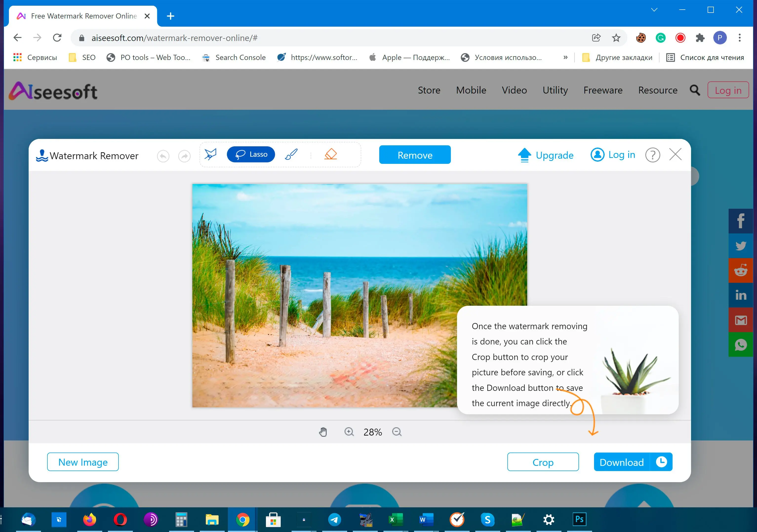Open Store menu from navigation
The width and height of the screenshot is (757, 532).
[x=429, y=90]
